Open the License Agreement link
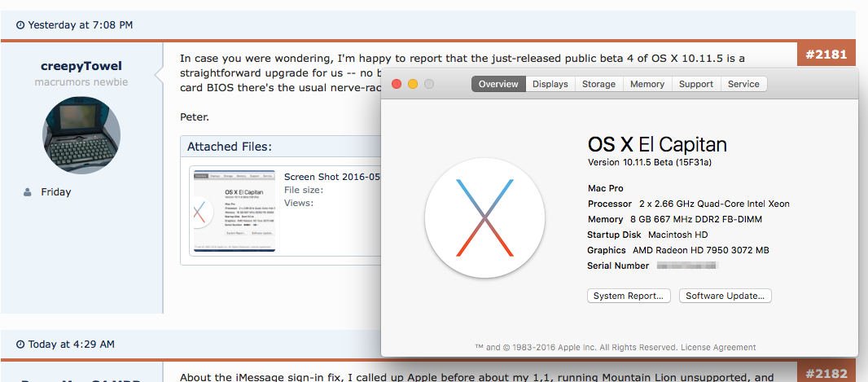 (718, 348)
